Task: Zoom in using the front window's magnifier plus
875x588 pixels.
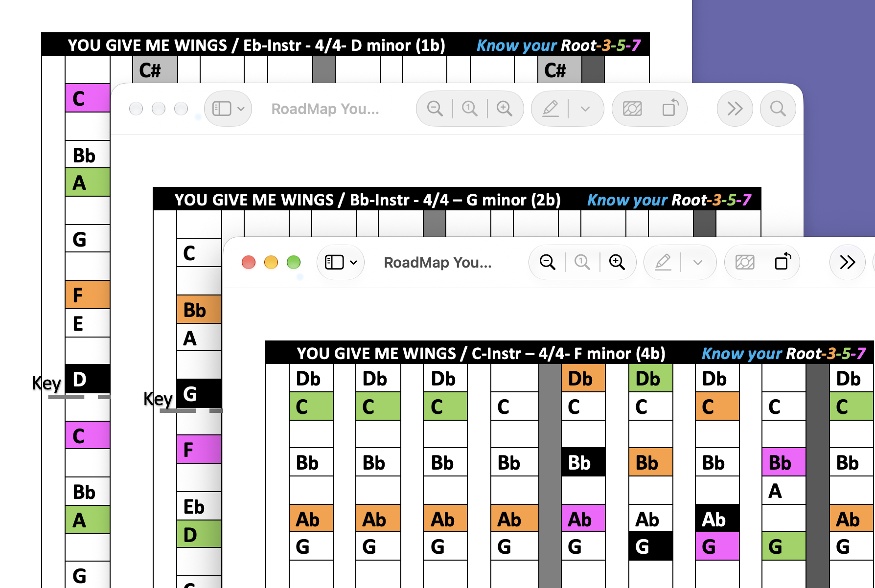Action: (617, 262)
